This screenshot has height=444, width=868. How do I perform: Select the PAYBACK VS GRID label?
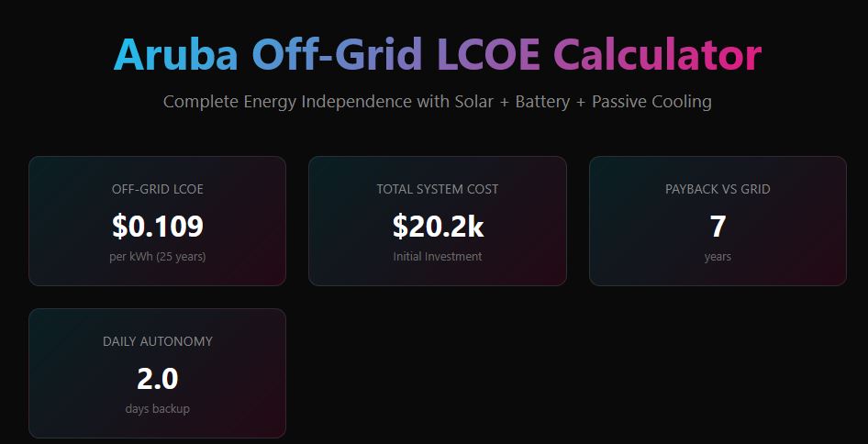718,189
